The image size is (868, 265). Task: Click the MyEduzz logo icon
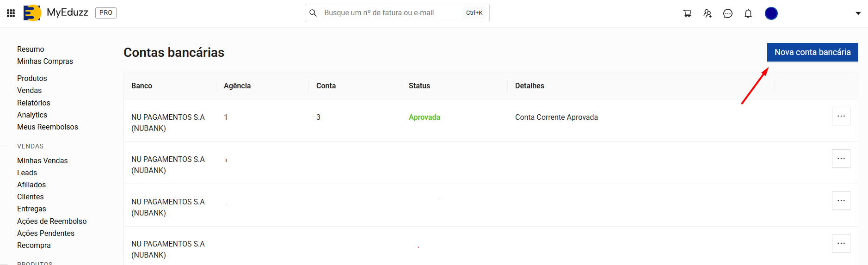click(x=32, y=13)
